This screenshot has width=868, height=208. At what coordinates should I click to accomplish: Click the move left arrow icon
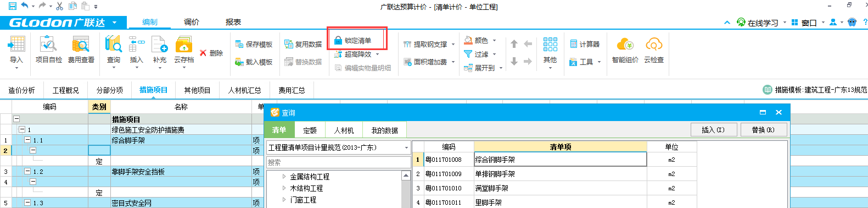click(528, 44)
